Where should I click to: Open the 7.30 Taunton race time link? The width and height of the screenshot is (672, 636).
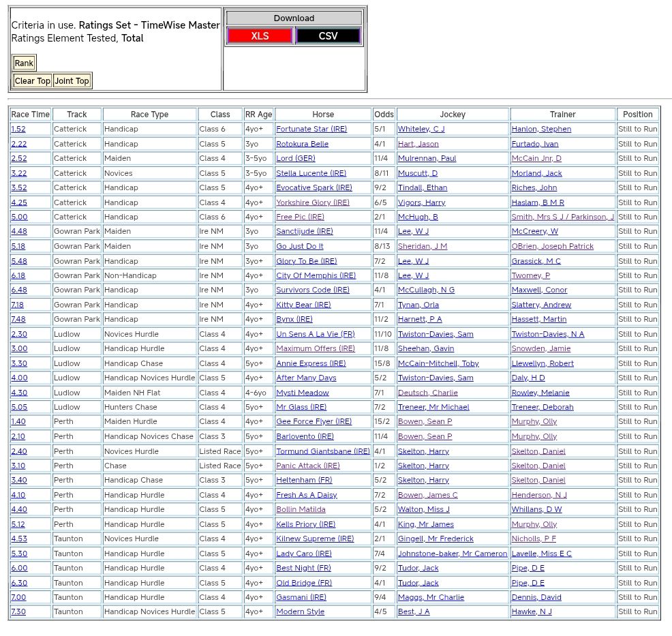click(18, 612)
